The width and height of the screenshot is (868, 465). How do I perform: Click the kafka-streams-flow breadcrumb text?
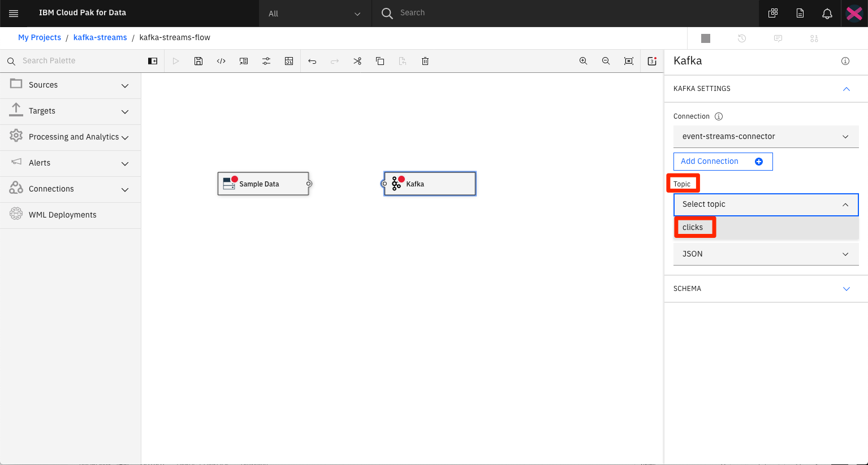click(175, 37)
